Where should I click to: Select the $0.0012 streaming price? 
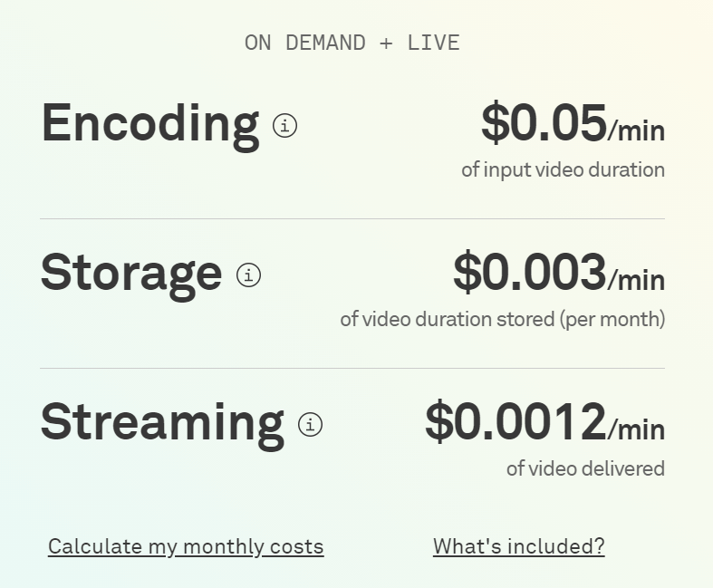(516, 422)
